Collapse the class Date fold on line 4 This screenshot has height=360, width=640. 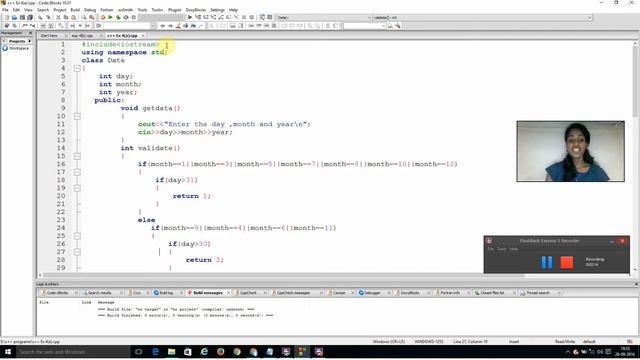[77, 69]
